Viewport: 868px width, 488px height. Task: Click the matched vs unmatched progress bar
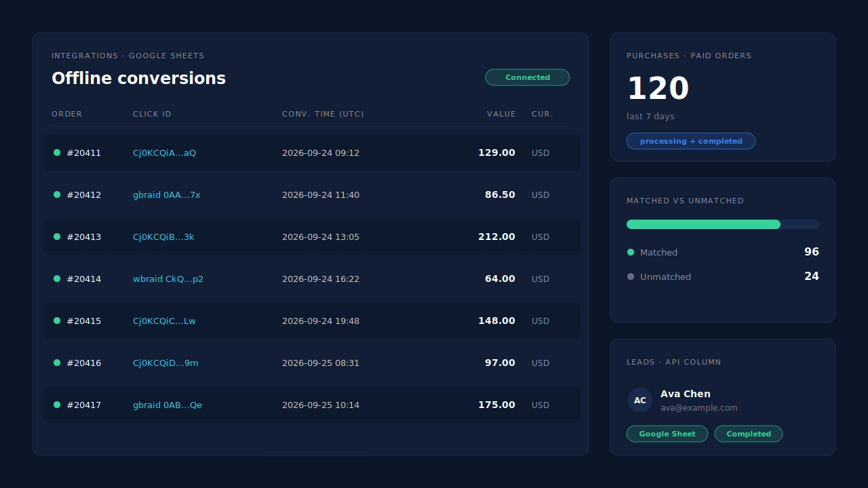pyautogui.click(x=723, y=224)
